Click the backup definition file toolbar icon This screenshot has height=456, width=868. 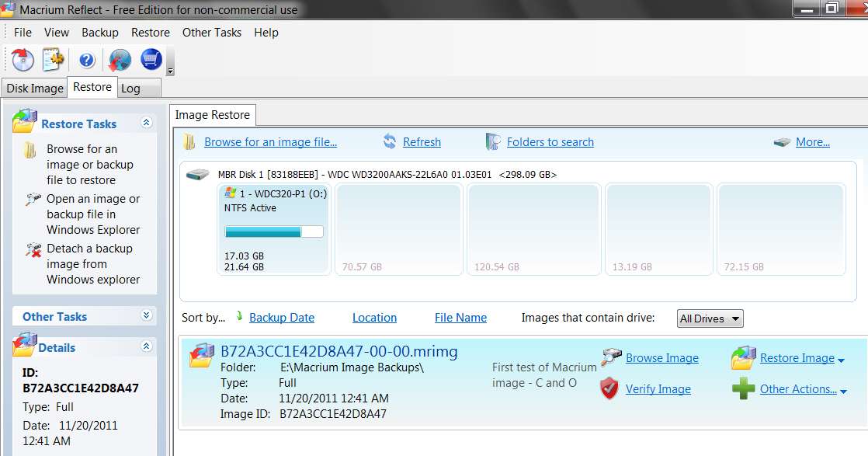[x=53, y=60]
